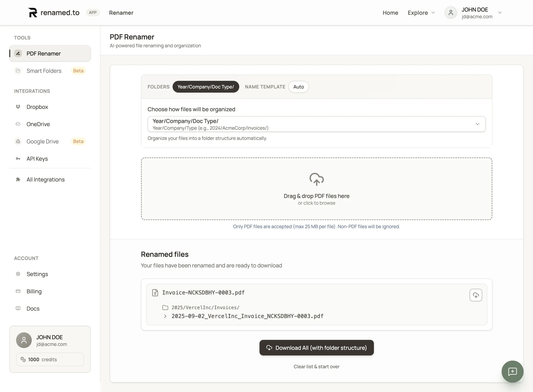Open the feedback chat bubble icon

[x=512, y=371]
